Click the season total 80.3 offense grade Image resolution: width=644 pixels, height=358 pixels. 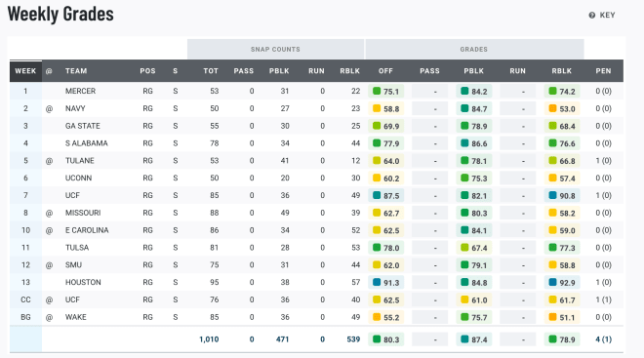pyautogui.click(x=386, y=339)
